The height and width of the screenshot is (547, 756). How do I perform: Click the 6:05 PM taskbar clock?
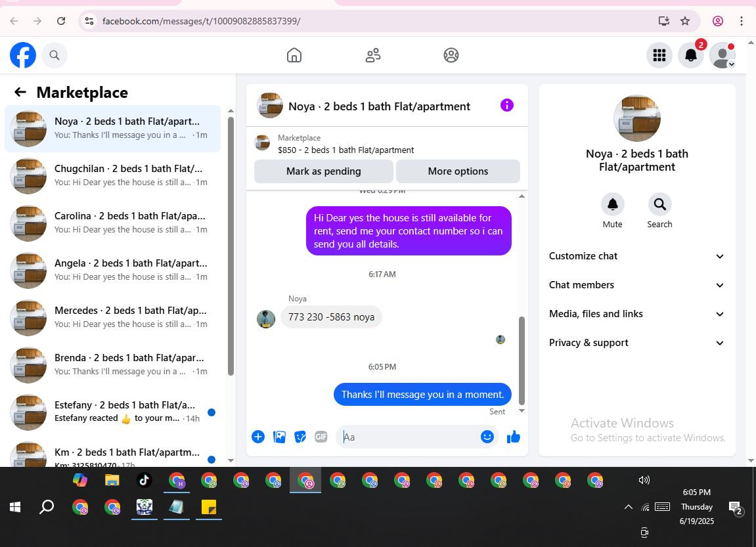(696, 492)
